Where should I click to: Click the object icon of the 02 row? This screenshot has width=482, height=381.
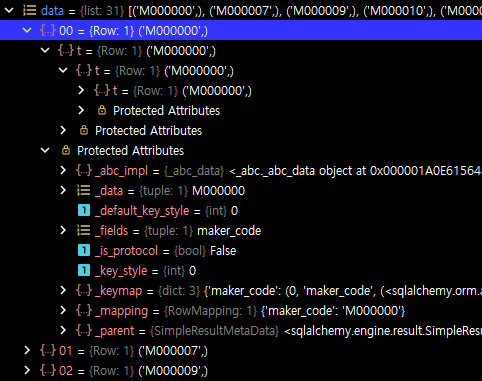48,370
